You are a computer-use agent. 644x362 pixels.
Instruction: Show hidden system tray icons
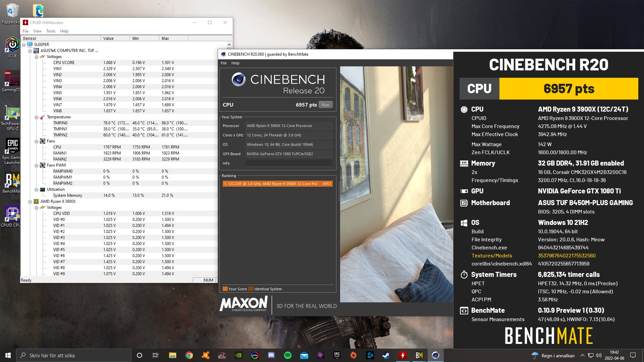point(583,355)
